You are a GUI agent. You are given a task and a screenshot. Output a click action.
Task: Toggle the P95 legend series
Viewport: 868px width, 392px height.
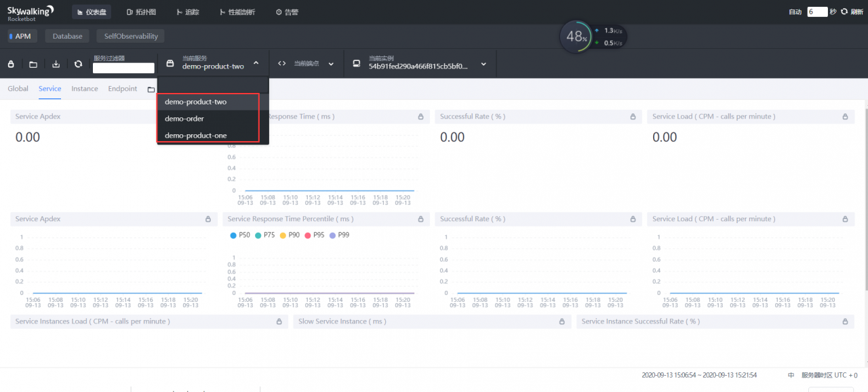pos(314,235)
